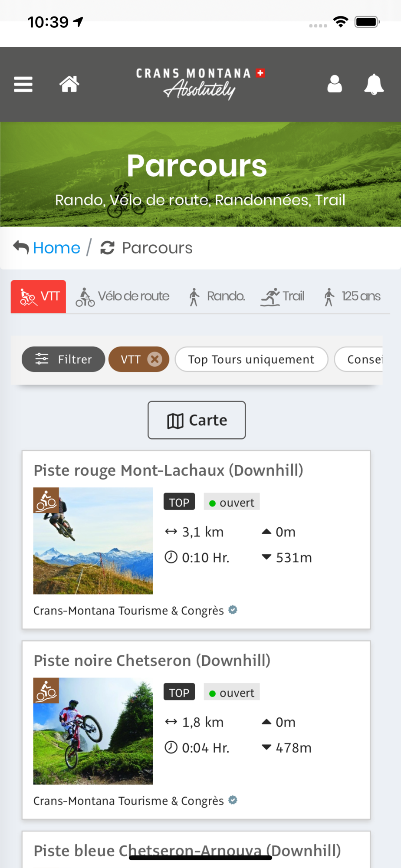Open the notifications bell
The width and height of the screenshot is (401, 868).
(374, 84)
